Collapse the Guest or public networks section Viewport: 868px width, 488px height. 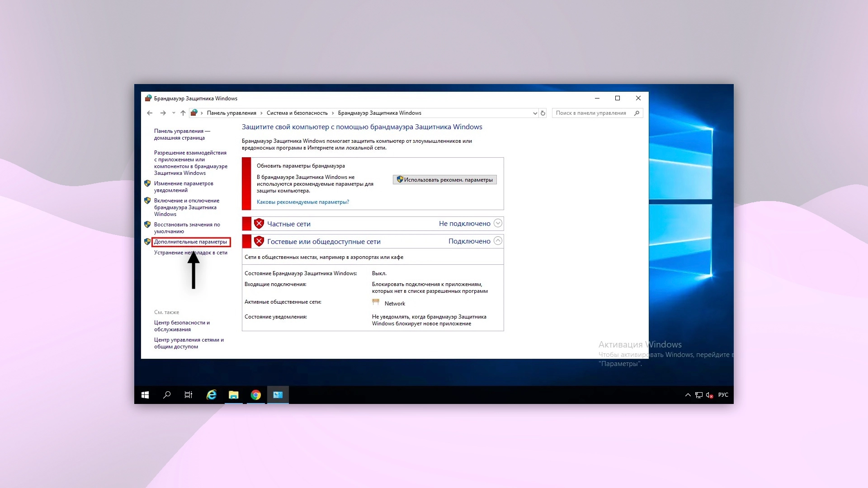(x=498, y=241)
